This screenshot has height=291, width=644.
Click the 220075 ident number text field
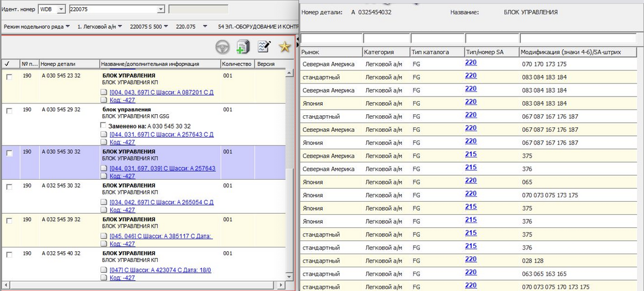pos(113,9)
